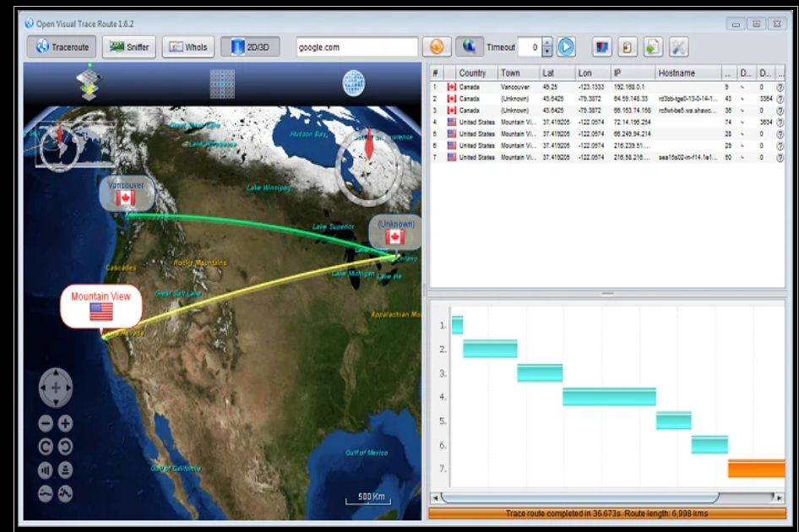Select the layers stack icon above the map
799x532 pixels.
click(x=89, y=83)
